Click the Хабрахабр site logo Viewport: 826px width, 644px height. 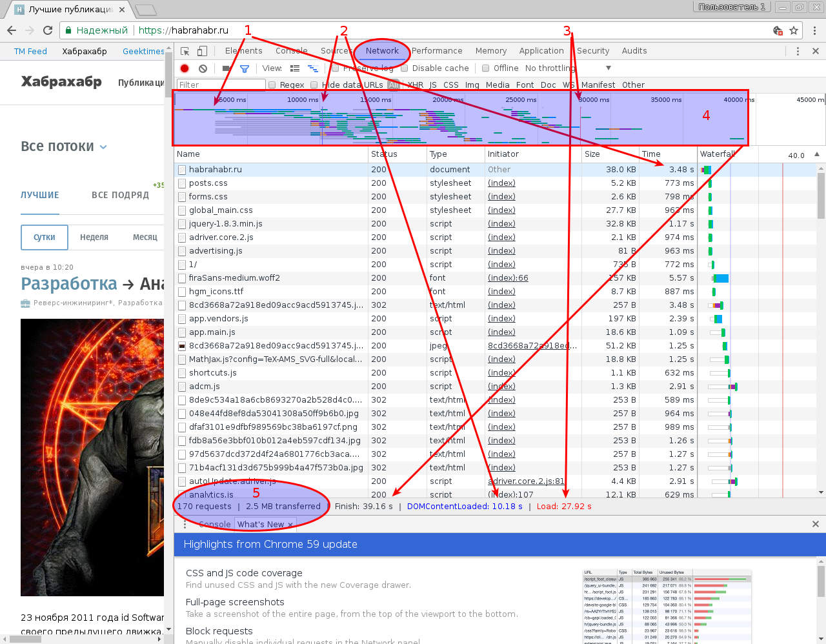point(61,82)
